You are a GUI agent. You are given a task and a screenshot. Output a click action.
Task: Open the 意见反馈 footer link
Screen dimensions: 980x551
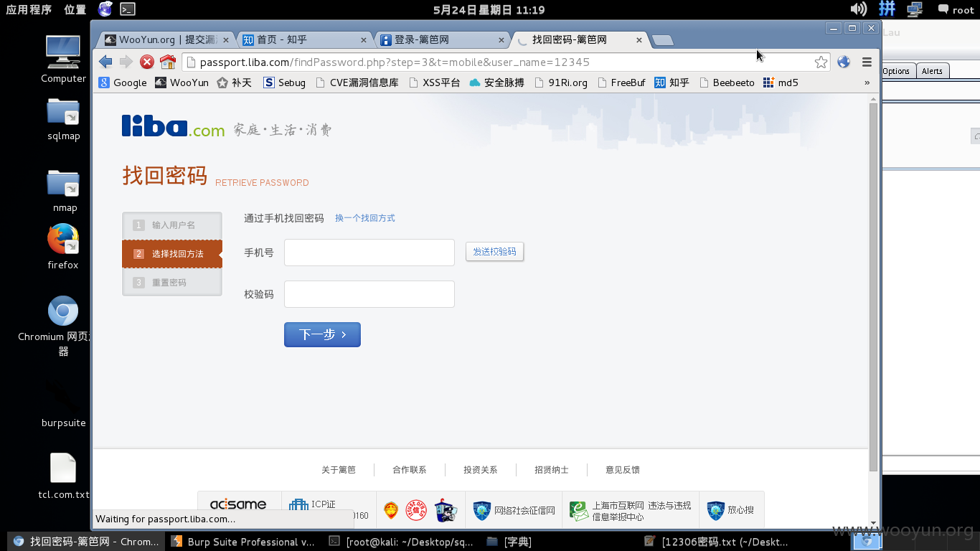click(623, 470)
